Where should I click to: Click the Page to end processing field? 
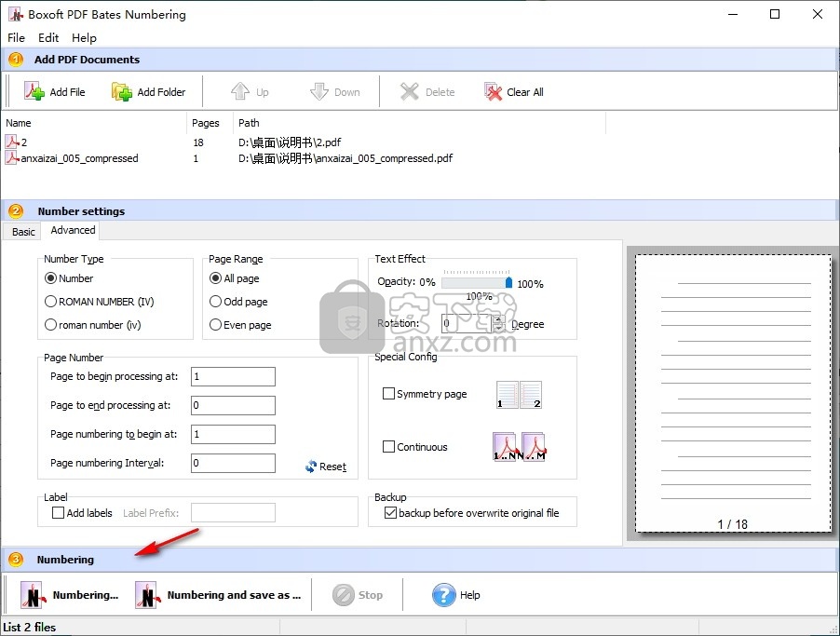233,405
